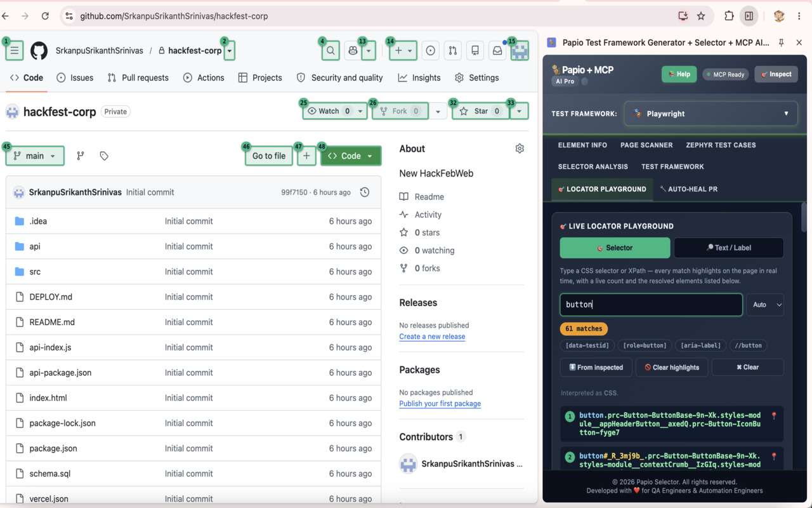
Task: Open Star lists dropdown arrow
Action: [x=519, y=111]
